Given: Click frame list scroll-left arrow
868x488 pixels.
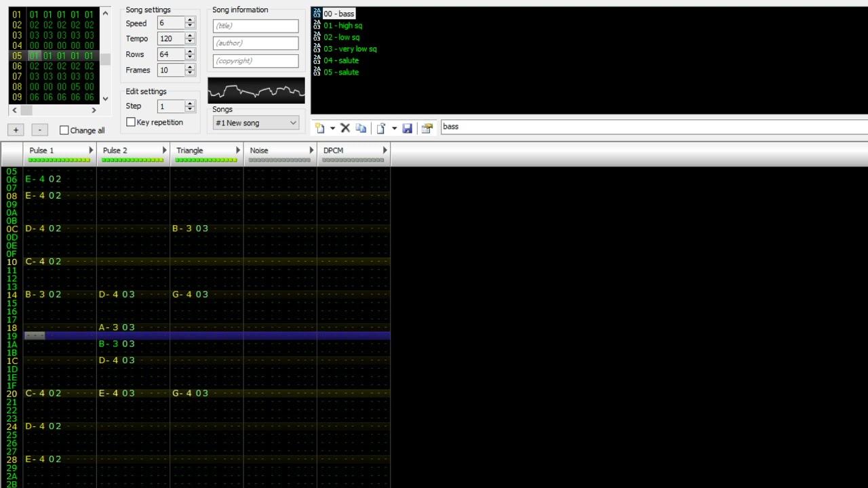Looking at the screenshot, I should [x=14, y=110].
